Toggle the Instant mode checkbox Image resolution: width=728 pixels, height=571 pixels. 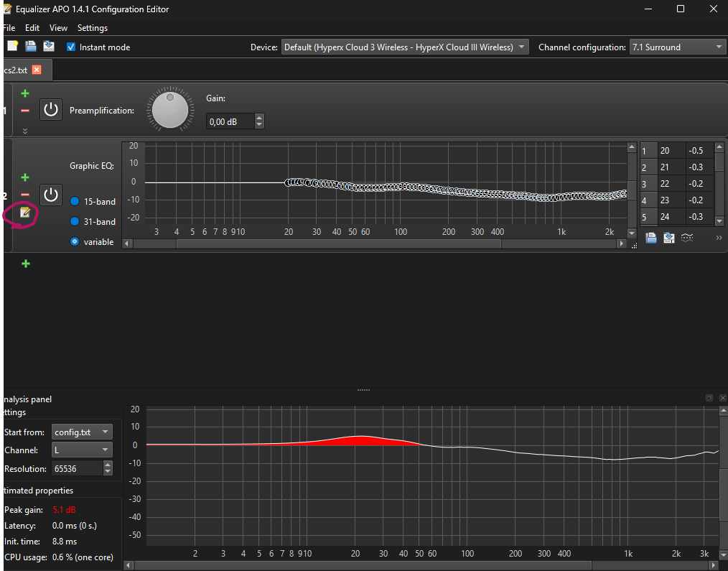(x=71, y=47)
